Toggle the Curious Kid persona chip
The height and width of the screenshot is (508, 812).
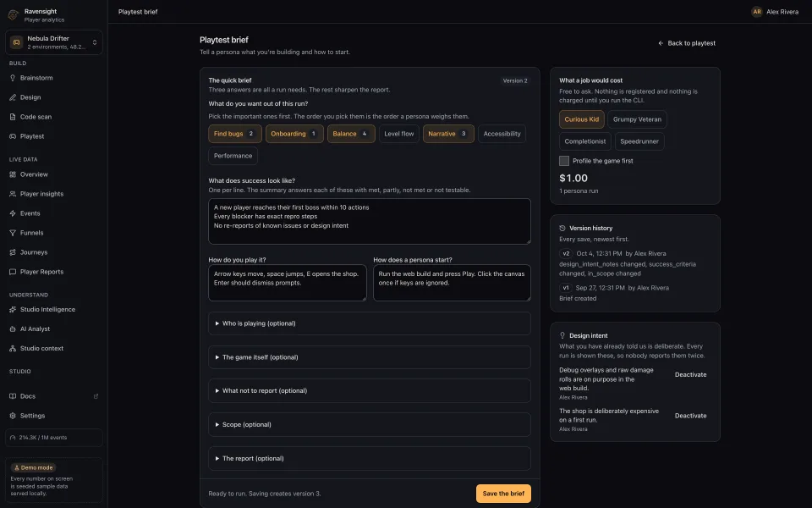pos(582,119)
